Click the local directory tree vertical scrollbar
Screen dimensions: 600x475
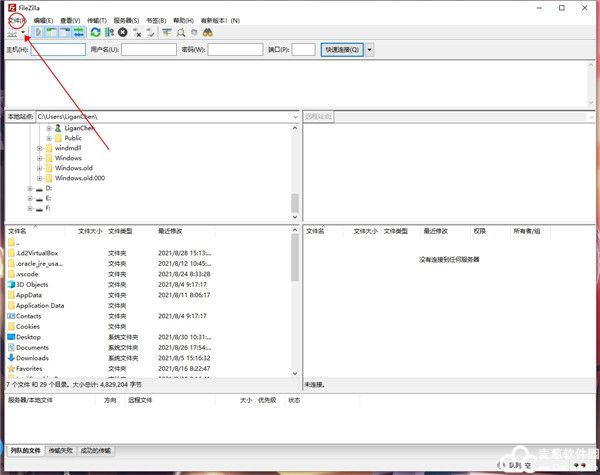pos(295,170)
